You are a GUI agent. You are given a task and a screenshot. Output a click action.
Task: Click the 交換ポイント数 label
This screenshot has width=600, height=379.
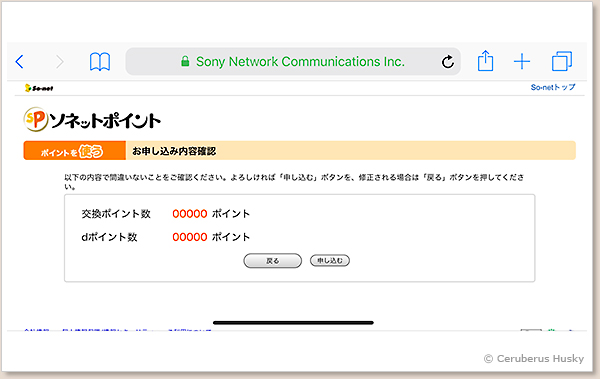tap(116, 214)
